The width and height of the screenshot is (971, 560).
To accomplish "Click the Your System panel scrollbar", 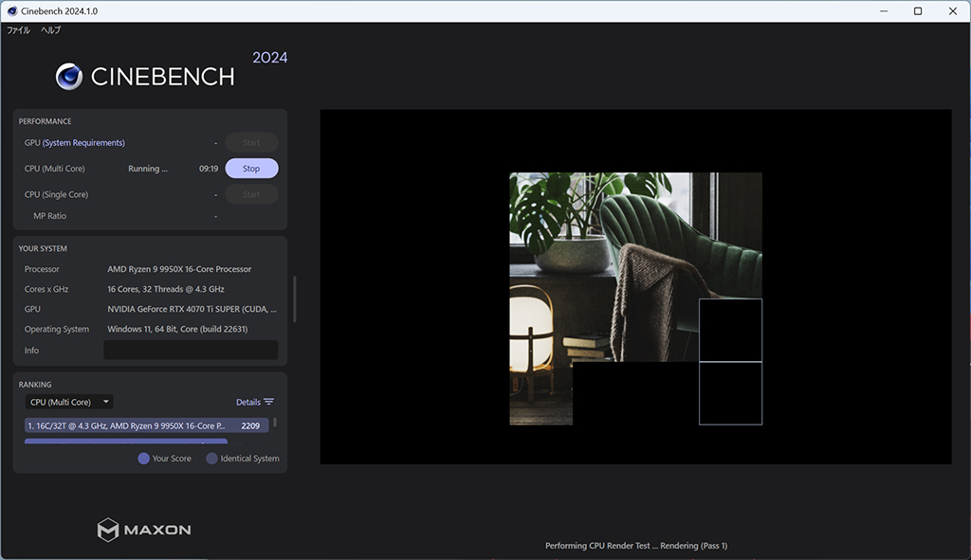I will (295, 299).
